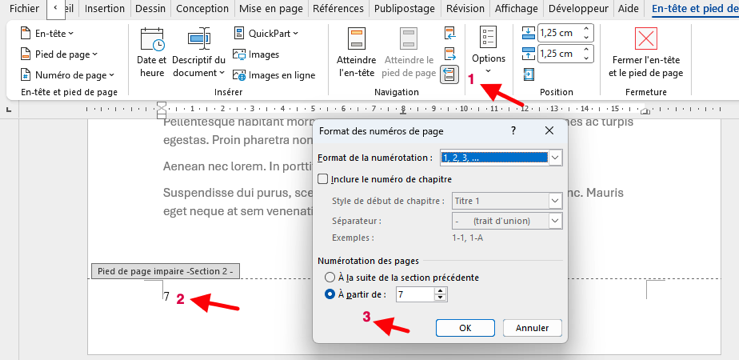Viewport: 739px width, 360px height.
Task: Click the first-line indent marker on ruler
Action: [x=162, y=105]
